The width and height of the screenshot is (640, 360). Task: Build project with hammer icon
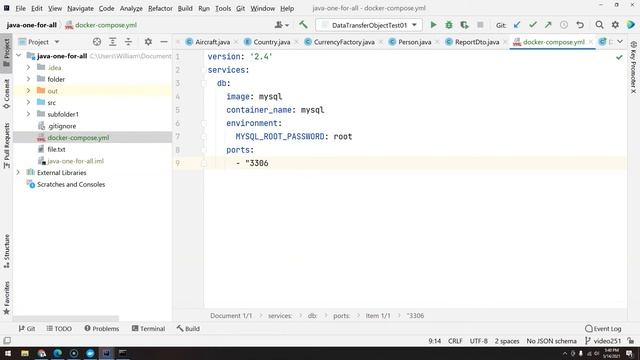(303, 25)
